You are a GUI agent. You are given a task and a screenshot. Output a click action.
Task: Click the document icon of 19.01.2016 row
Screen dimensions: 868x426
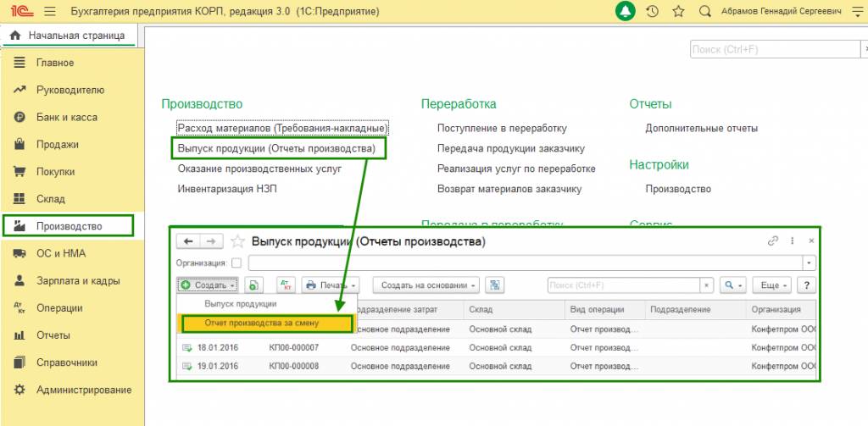click(187, 366)
